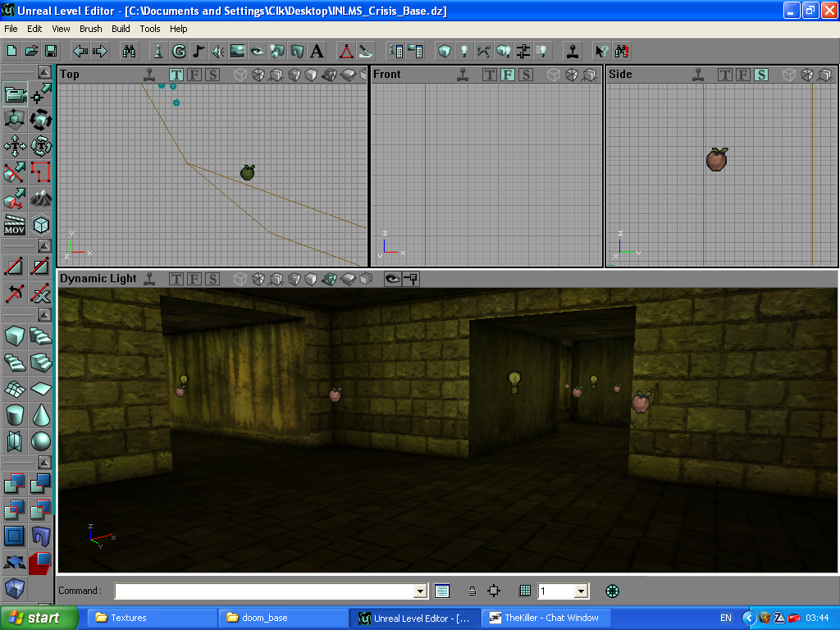Click the binoculars Search for Actors icon
840x630 pixels.
point(129,51)
